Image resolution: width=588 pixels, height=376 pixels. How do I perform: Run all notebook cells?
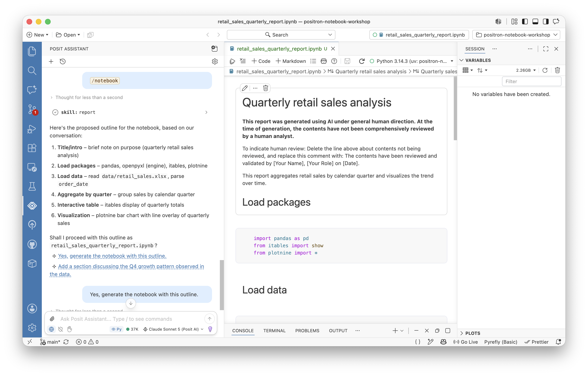point(232,61)
